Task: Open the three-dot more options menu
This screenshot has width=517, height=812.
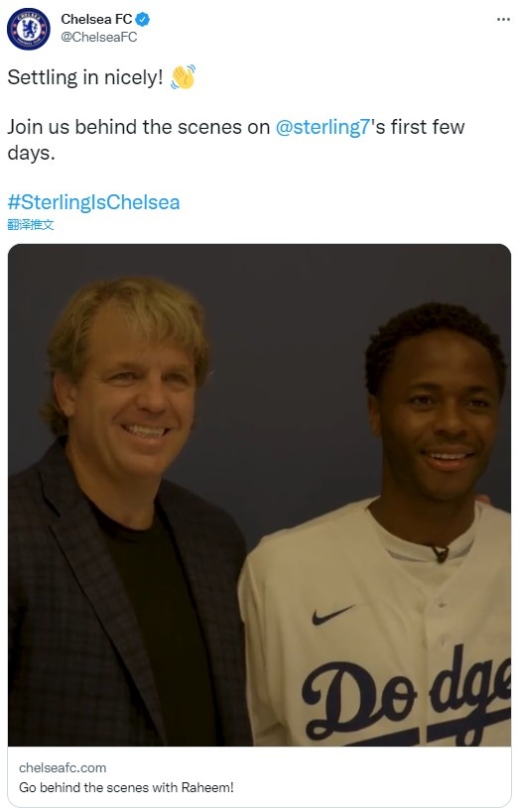Action: point(503,20)
